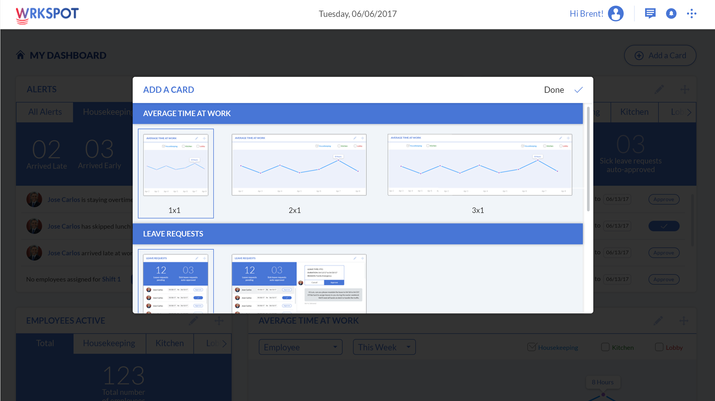Open the user profile avatar icon

click(x=615, y=14)
